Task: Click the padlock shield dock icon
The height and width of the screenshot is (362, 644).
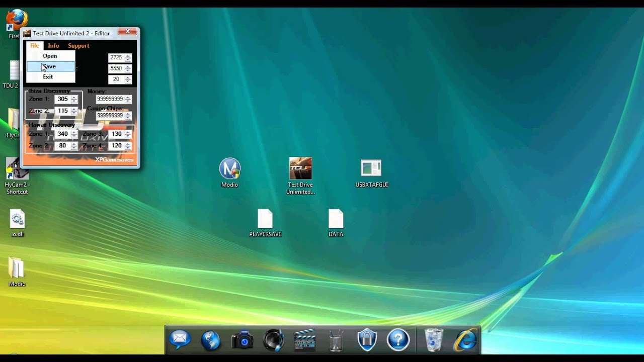Action: 367,340
